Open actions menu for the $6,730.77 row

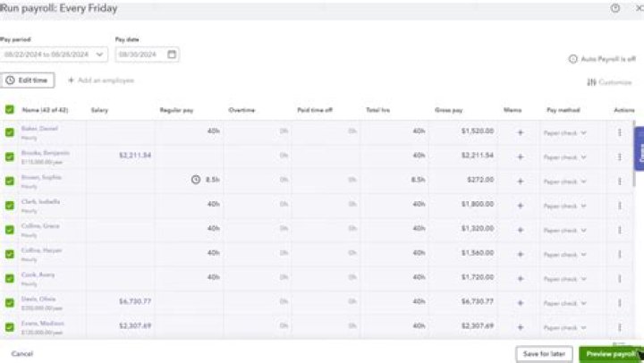click(620, 303)
